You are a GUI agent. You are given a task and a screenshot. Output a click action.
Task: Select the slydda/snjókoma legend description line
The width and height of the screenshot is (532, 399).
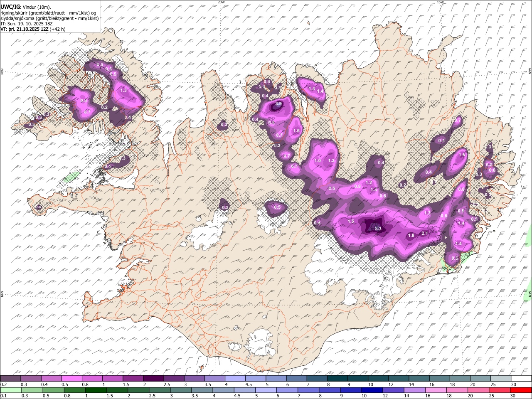tap(50, 18)
